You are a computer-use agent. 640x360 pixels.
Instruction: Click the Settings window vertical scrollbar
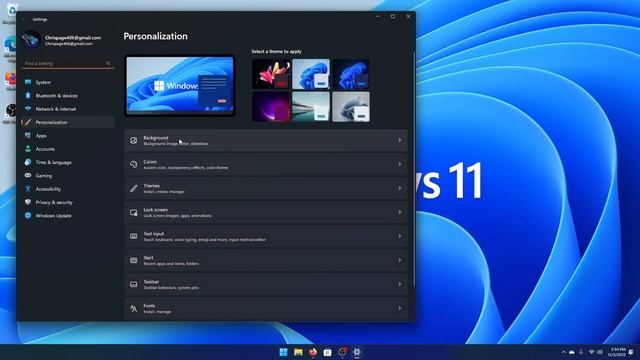[414, 169]
